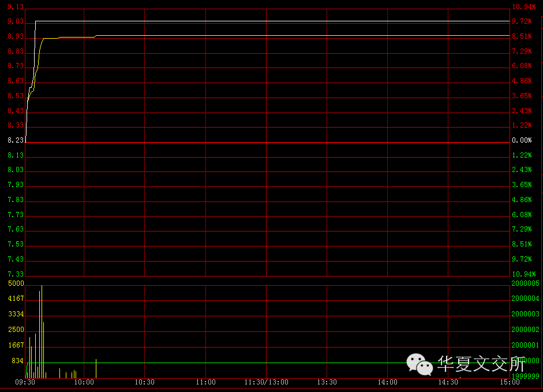
Task: Click the 7.53 price axis label
Action: 16,244
